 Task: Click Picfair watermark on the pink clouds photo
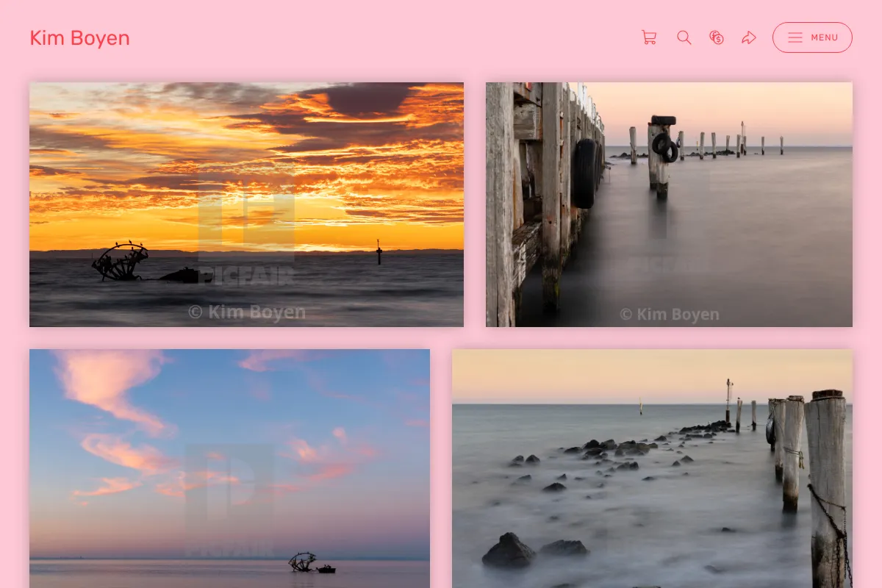pyautogui.click(x=229, y=500)
